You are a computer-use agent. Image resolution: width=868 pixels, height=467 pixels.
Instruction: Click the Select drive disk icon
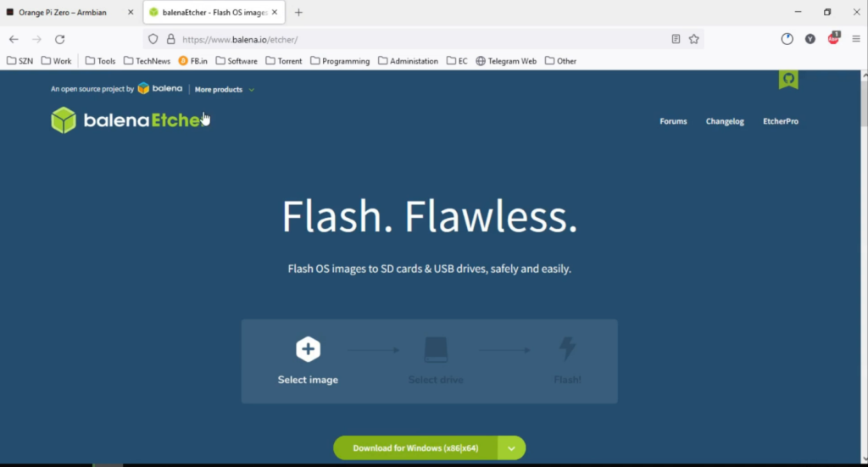pyautogui.click(x=436, y=350)
